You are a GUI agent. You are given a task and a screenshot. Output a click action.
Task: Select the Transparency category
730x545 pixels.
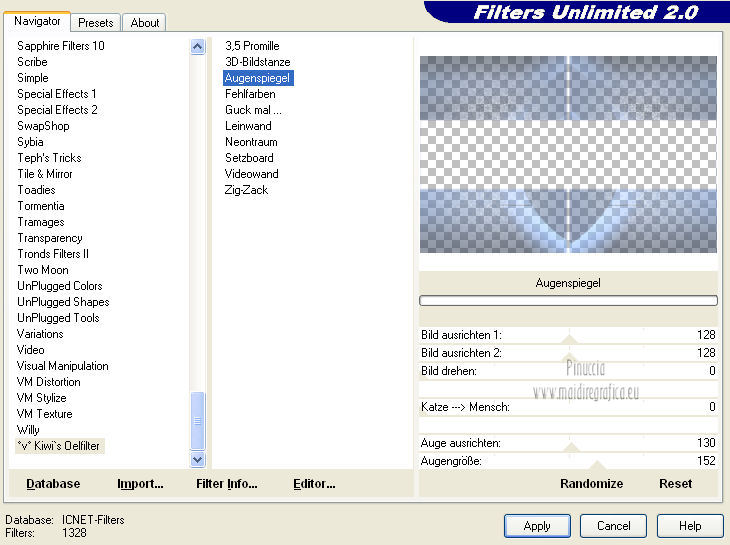click(50, 238)
